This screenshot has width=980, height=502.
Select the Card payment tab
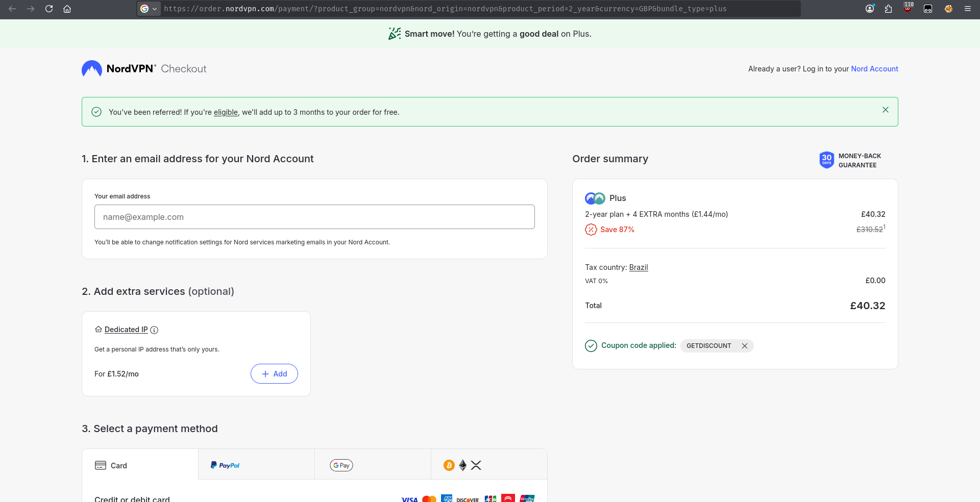point(140,465)
